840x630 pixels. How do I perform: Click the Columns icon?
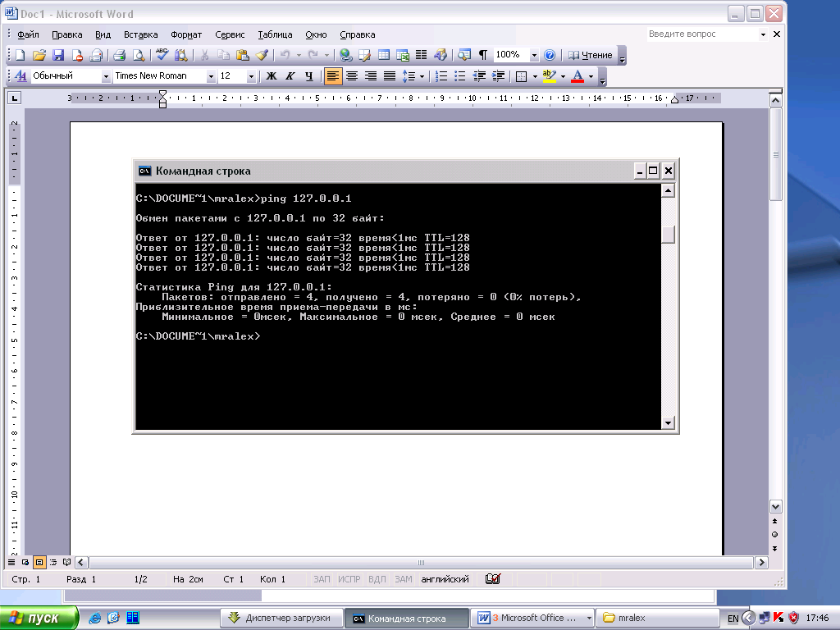tap(421, 55)
